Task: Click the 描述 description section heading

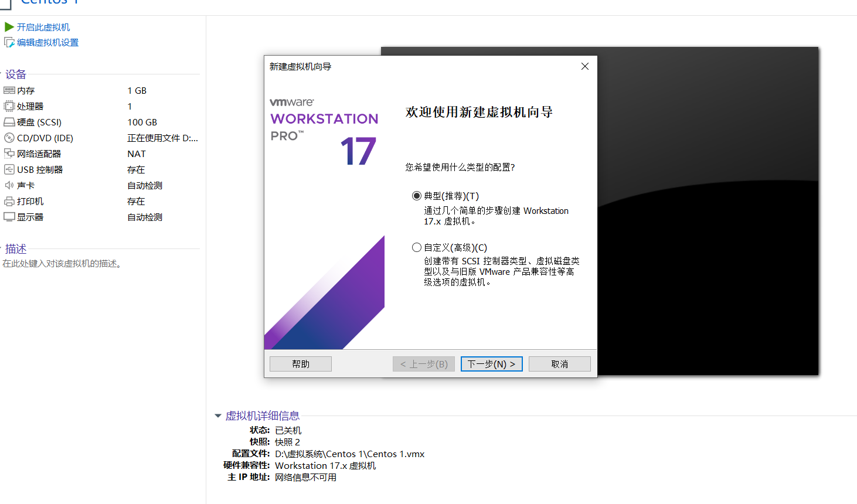Action: coord(16,249)
